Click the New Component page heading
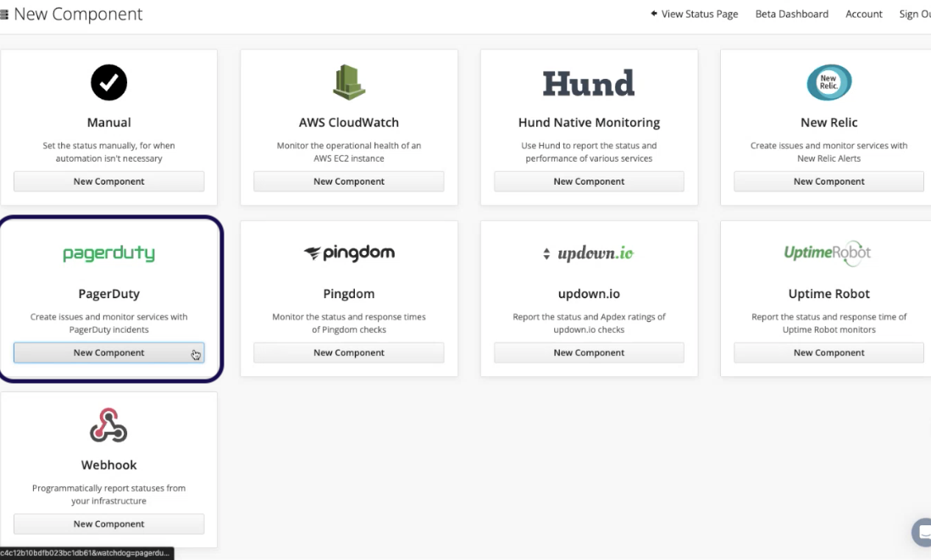This screenshot has width=931, height=560. coord(78,14)
